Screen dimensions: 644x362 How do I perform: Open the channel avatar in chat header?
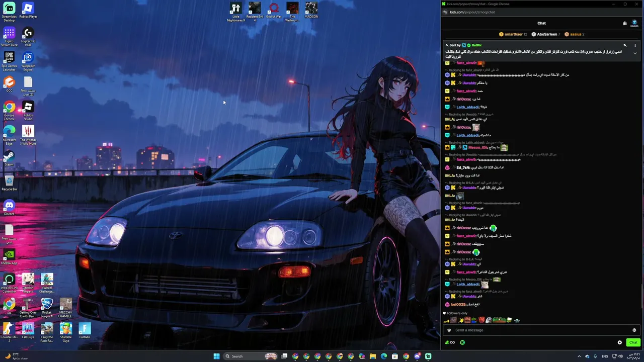634,23
